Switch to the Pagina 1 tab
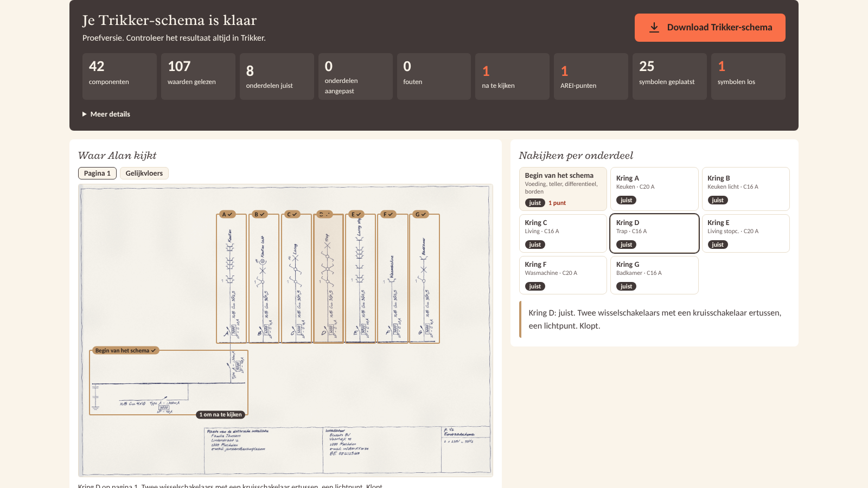This screenshot has width=868, height=488. 97,174
